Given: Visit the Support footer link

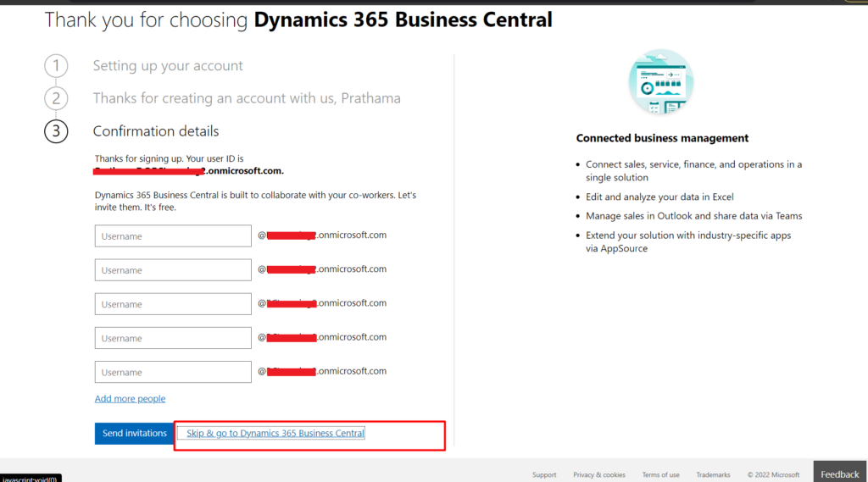Looking at the screenshot, I should (544, 475).
